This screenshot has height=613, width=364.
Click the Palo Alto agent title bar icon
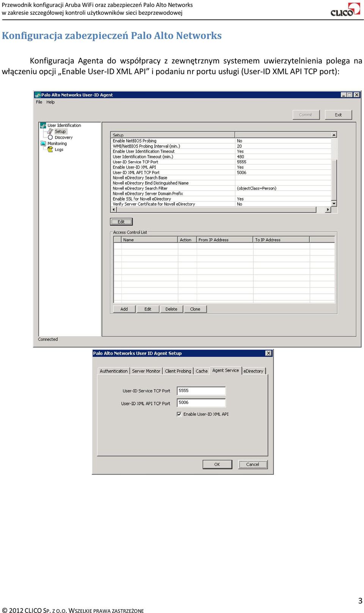[x=38, y=95]
